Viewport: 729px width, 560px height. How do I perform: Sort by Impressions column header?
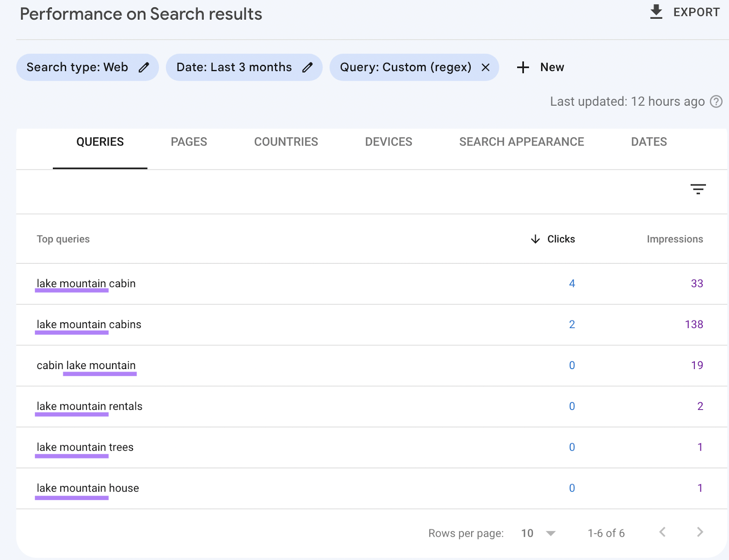[x=674, y=239]
